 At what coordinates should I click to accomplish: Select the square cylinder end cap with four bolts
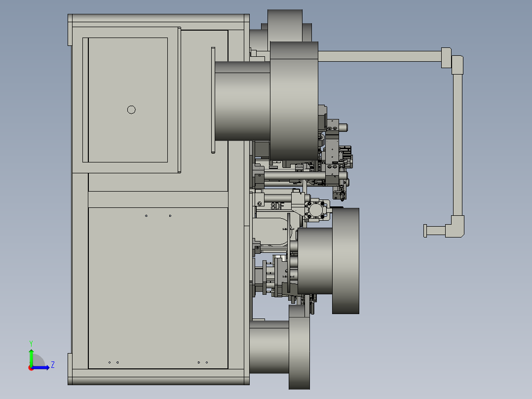click(x=315, y=210)
